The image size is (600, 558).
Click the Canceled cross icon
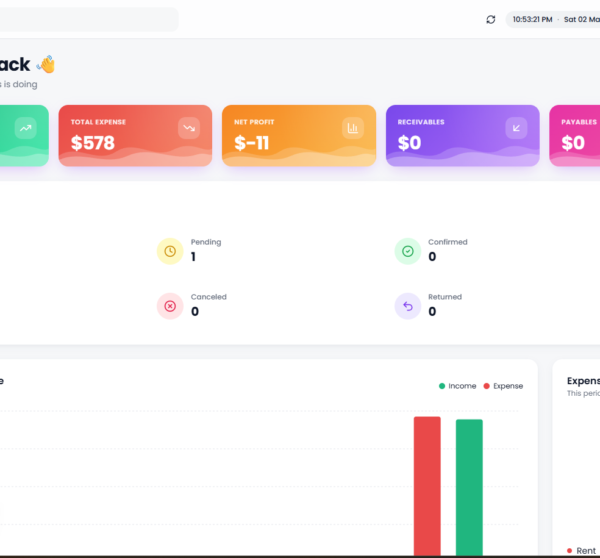(x=170, y=306)
